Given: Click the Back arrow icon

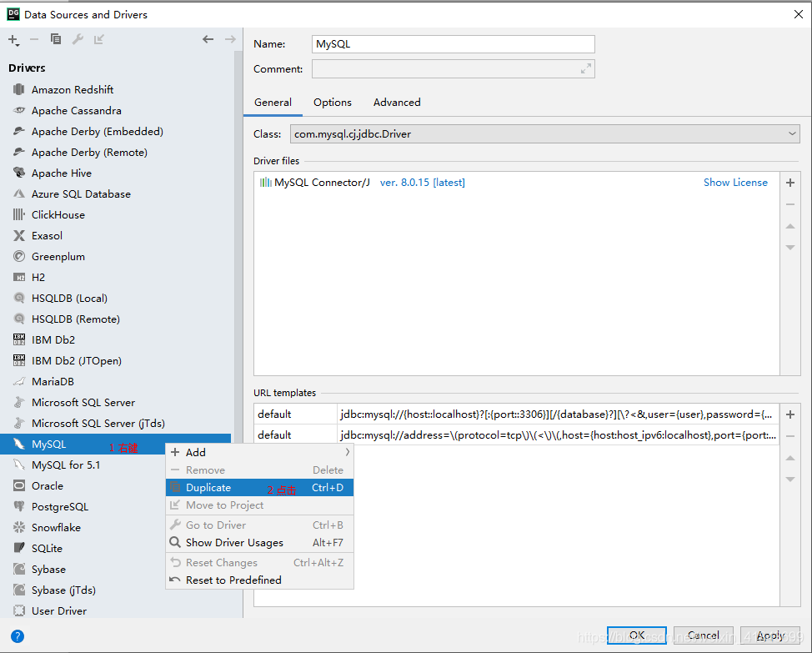Looking at the screenshot, I should point(208,39).
